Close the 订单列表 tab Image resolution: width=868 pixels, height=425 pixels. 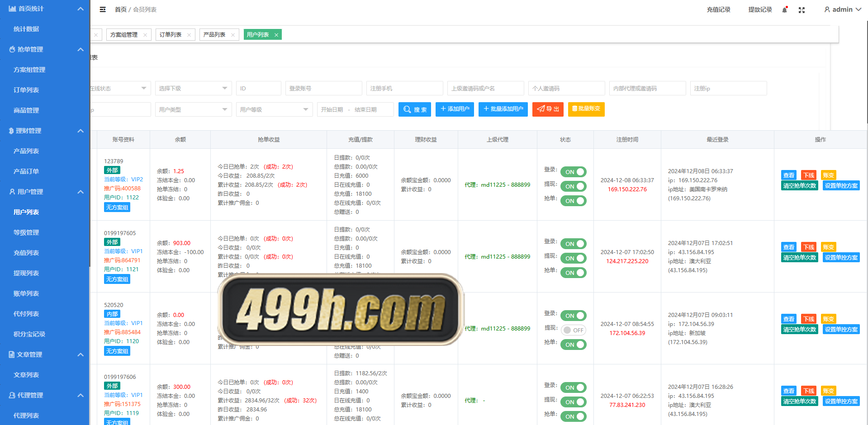189,35
